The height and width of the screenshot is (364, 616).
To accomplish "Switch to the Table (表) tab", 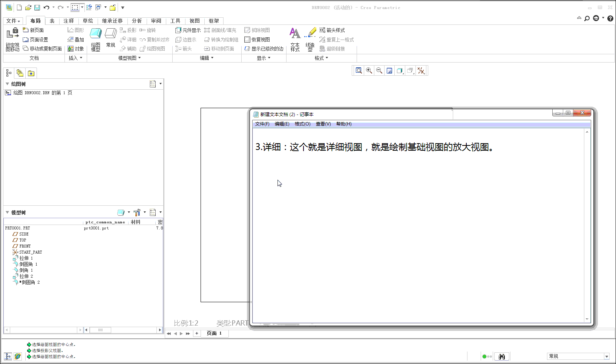I will coord(52,21).
